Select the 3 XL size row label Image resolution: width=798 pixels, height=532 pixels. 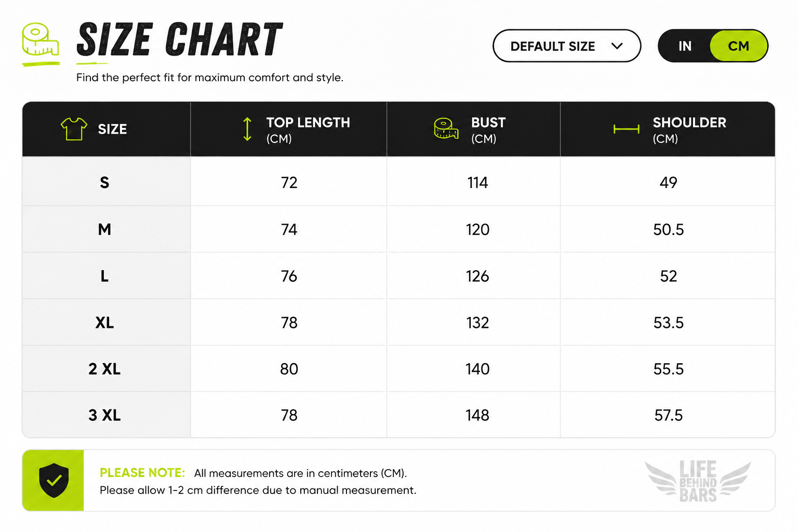pos(104,415)
